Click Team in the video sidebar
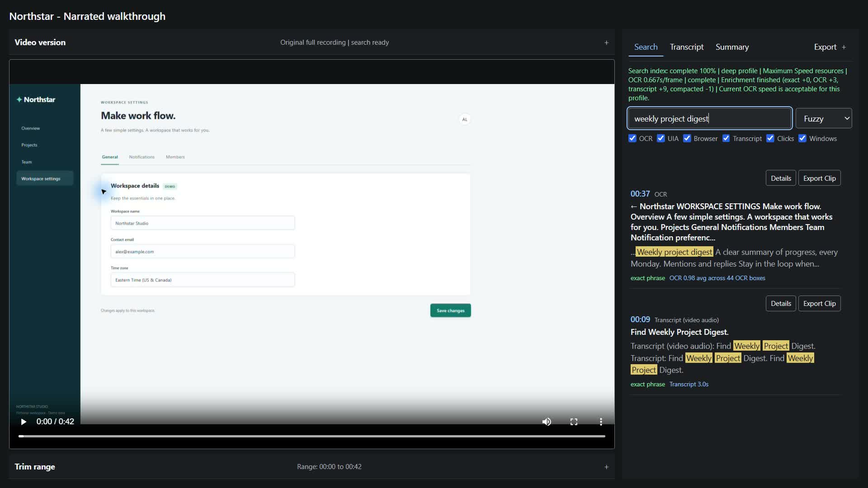868x488 pixels. click(x=27, y=162)
